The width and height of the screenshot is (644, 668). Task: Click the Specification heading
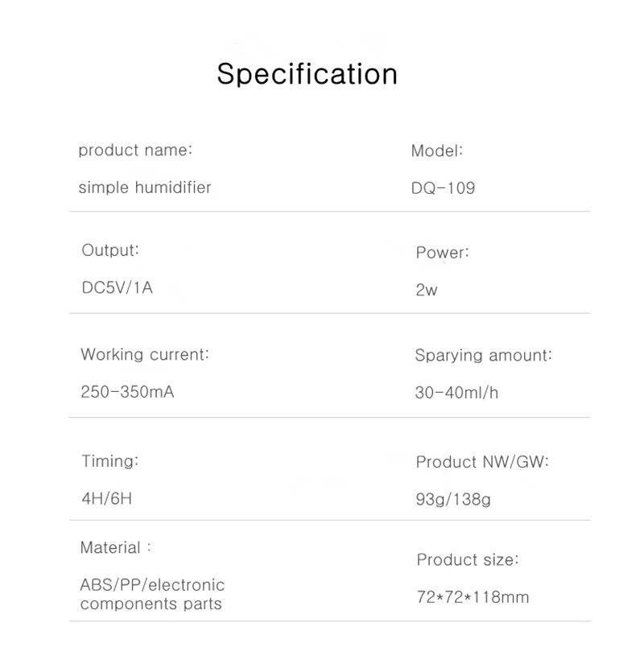tap(307, 75)
